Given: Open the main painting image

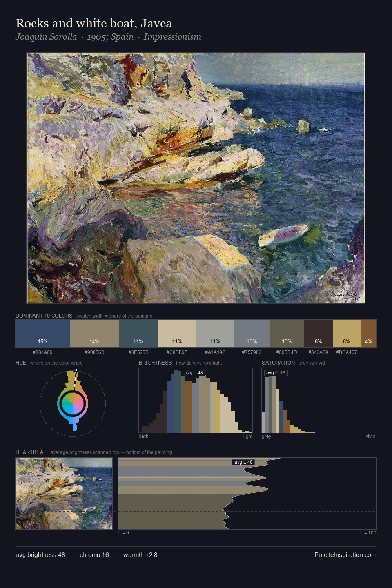Looking at the screenshot, I should click(196, 178).
